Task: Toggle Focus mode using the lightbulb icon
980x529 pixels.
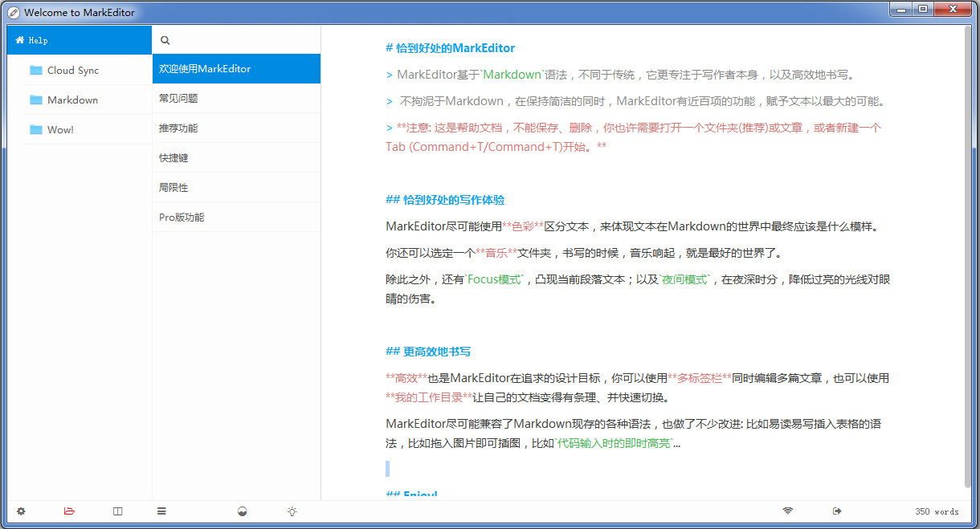Action: (292, 511)
